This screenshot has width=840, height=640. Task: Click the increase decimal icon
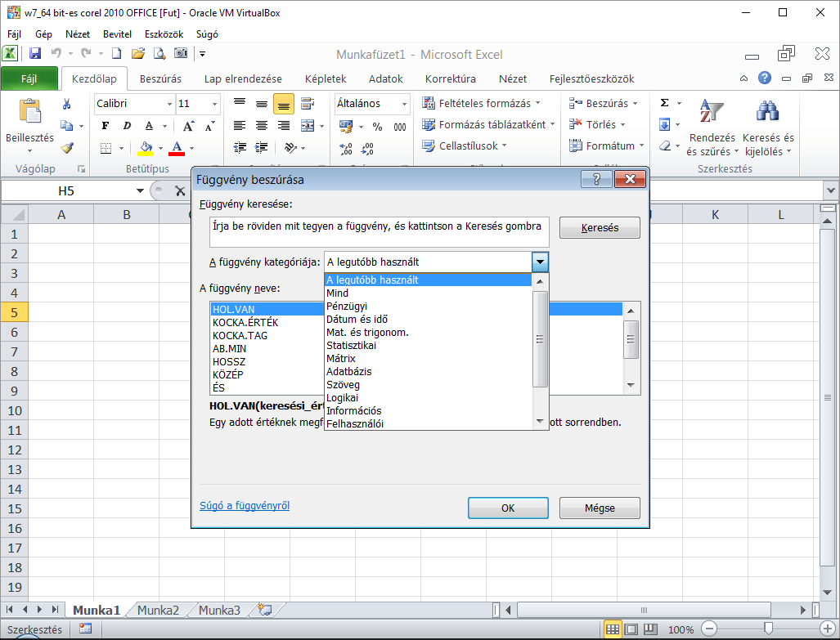(346, 148)
